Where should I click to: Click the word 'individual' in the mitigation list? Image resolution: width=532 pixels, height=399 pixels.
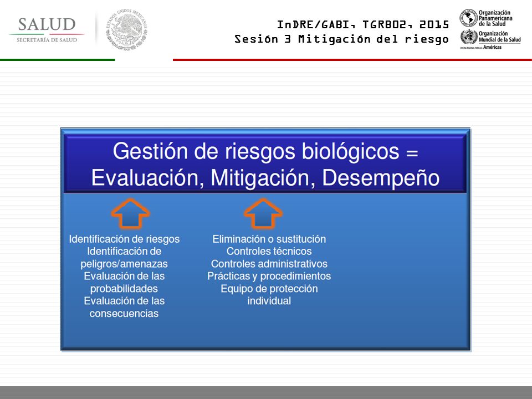pos(269,301)
